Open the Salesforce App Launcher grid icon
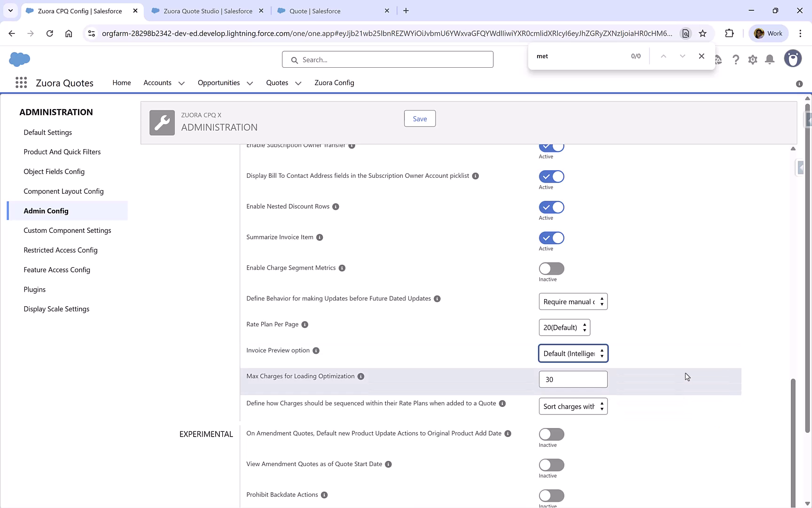The image size is (812, 508). (x=21, y=82)
